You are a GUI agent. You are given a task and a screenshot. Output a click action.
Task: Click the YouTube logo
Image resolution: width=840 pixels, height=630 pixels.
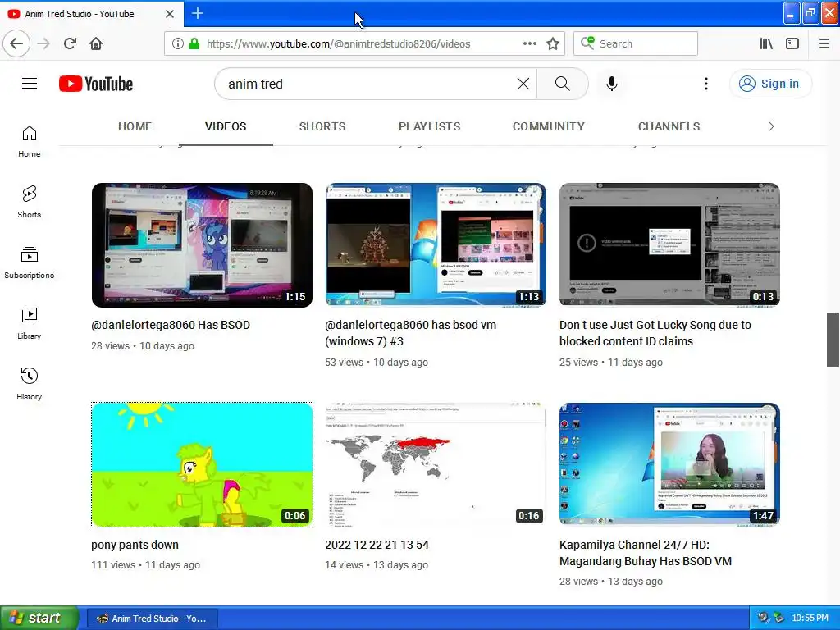pyautogui.click(x=96, y=84)
